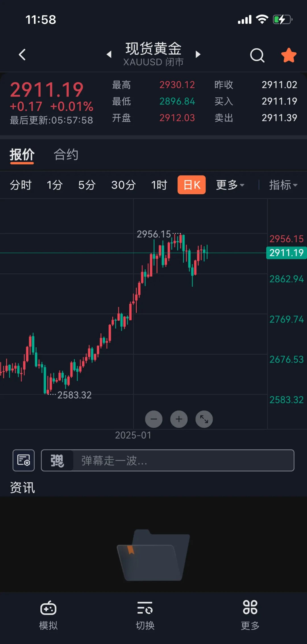
Task: Toggle the orange favorite star
Action: tap(289, 55)
